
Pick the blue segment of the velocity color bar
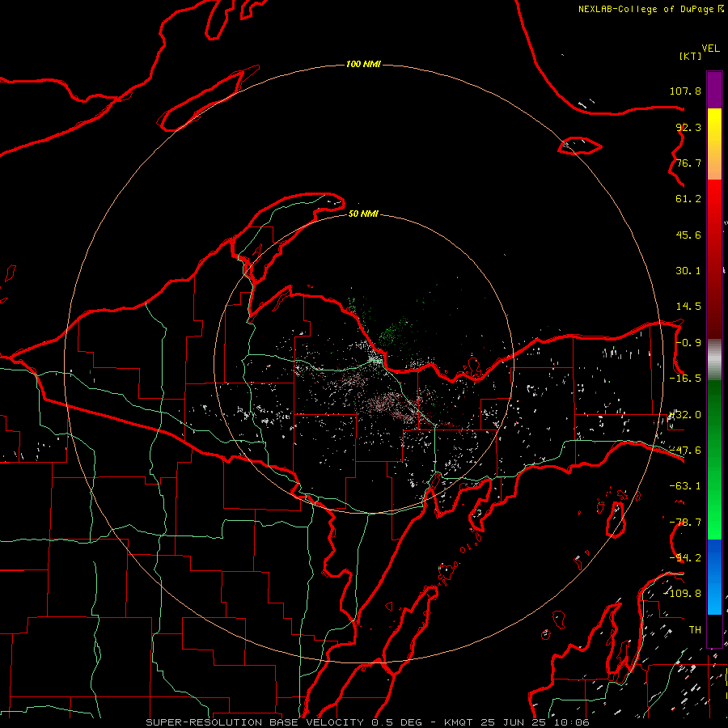click(x=714, y=577)
